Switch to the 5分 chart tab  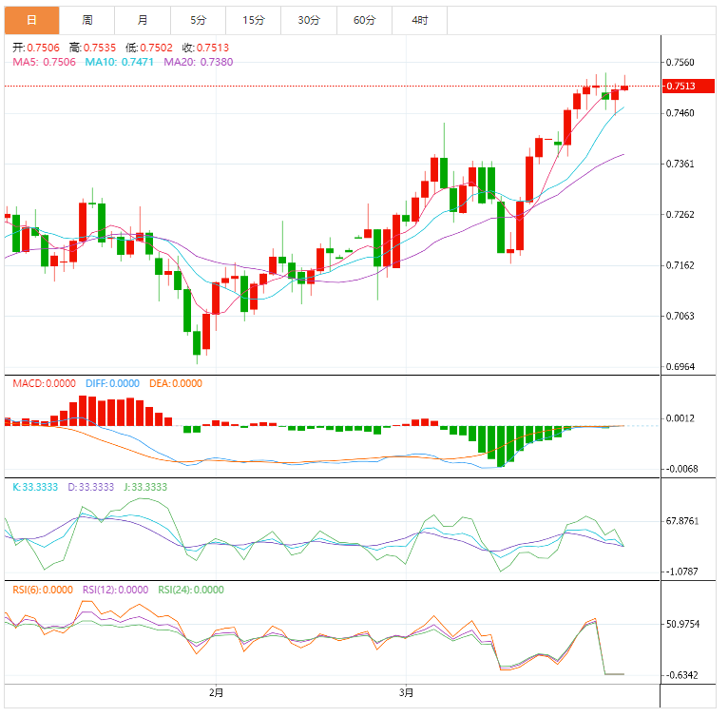click(198, 20)
